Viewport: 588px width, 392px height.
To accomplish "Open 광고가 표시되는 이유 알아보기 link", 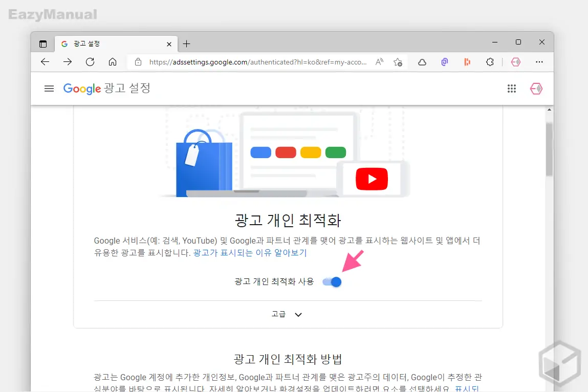I will click(250, 253).
